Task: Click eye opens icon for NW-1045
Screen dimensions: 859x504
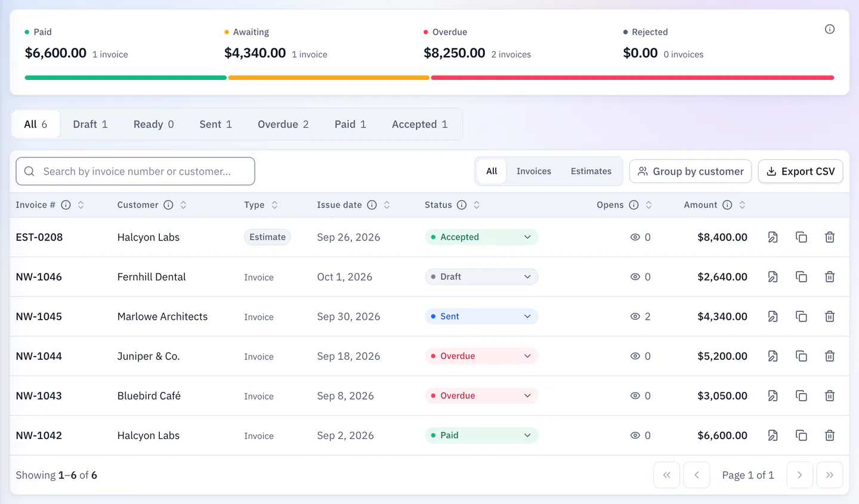Action: click(x=635, y=317)
